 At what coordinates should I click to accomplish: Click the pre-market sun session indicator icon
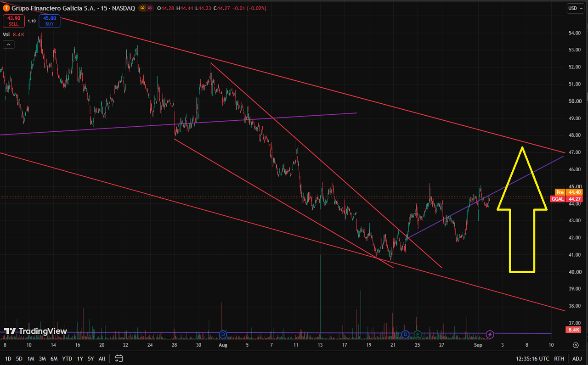pyautogui.click(x=143, y=8)
